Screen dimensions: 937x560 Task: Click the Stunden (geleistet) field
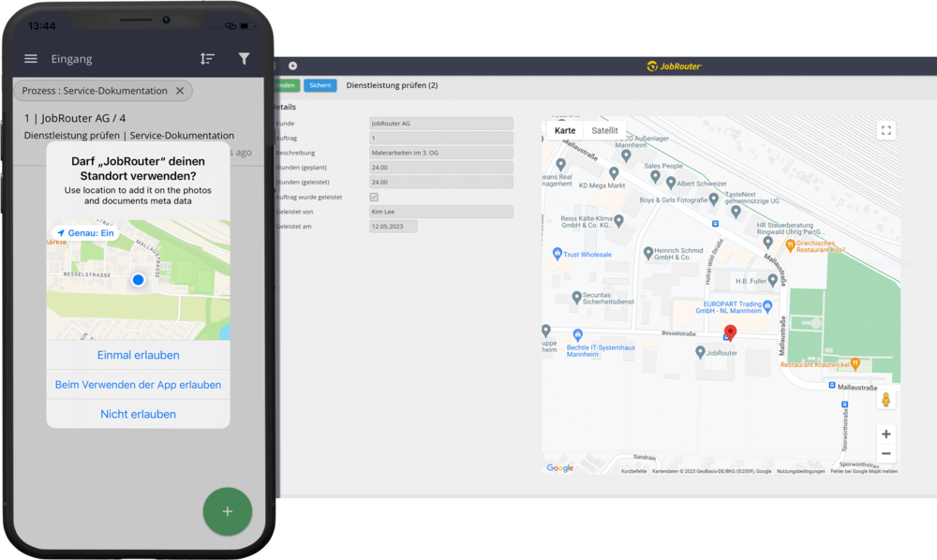click(441, 182)
